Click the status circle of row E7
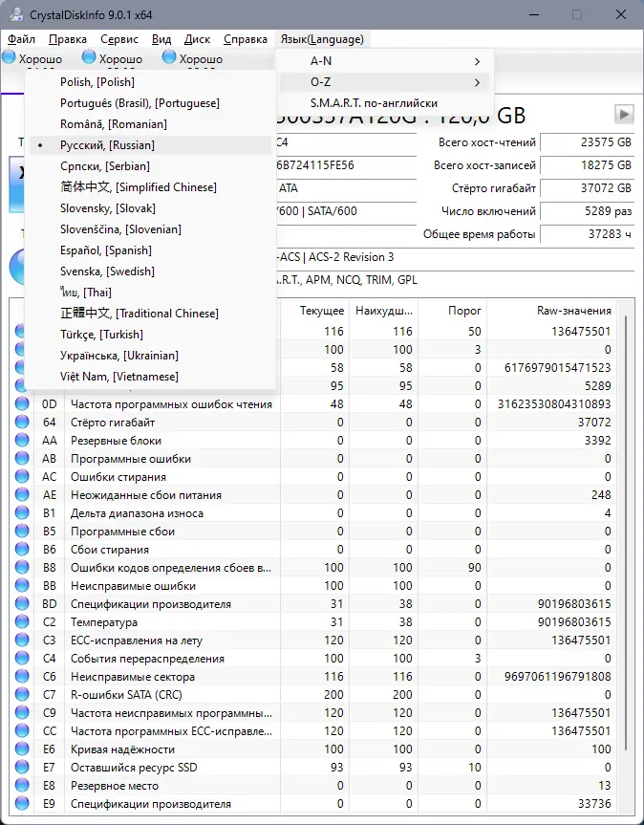This screenshot has width=644, height=825. coord(22,767)
